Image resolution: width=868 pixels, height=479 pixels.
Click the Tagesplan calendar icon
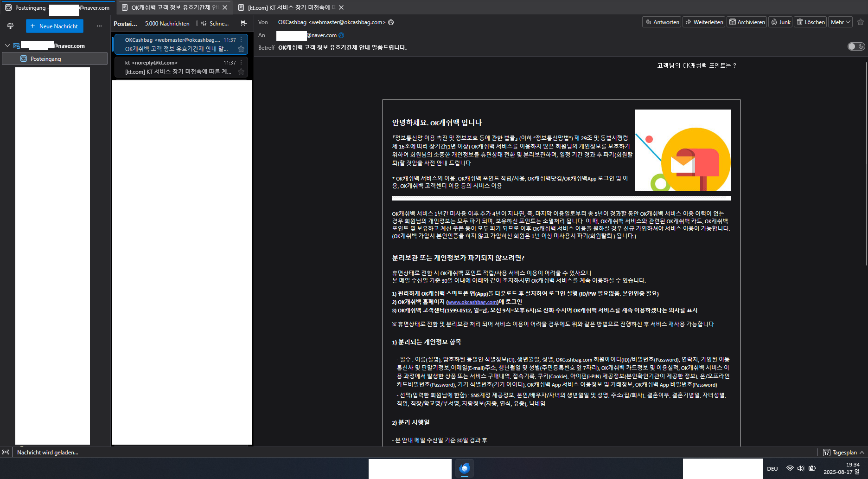[826, 453]
